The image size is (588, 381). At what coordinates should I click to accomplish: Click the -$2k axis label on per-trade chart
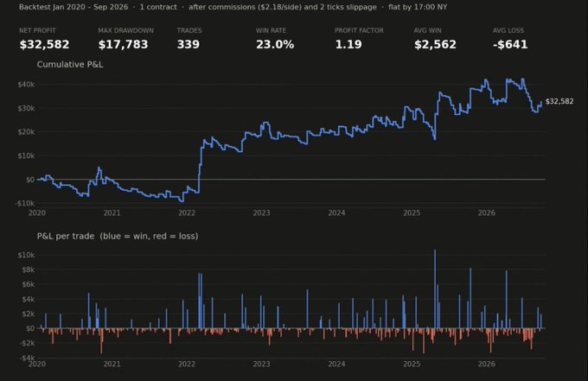[26, 343]
